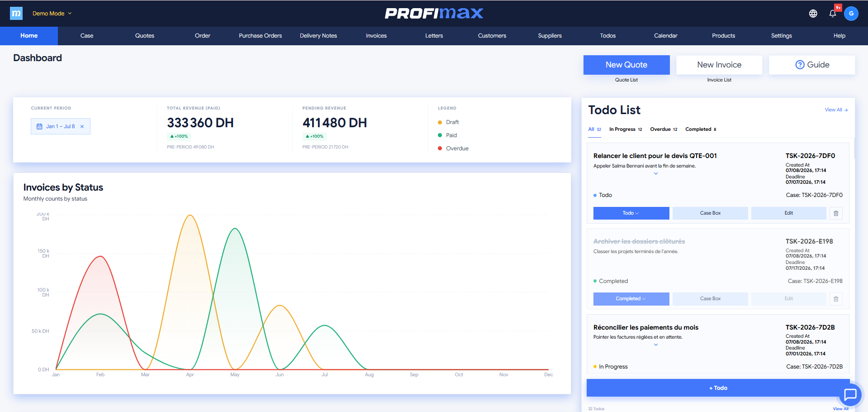868x412 pixels.
Task: Click the Apr peak on Invoices chart
Action: click(x=190, y=216)
